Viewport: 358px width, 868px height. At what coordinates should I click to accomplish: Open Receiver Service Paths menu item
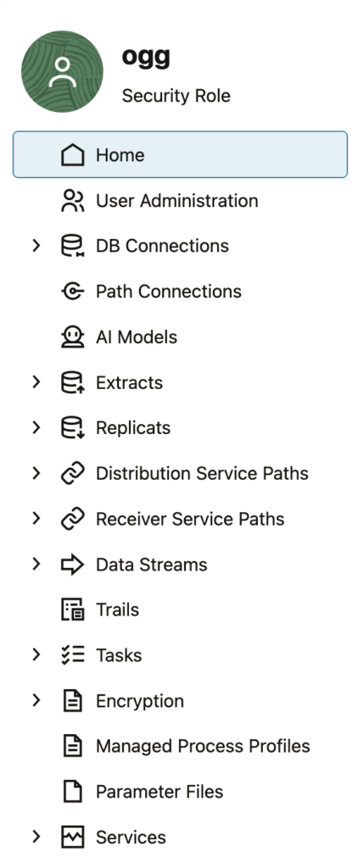[180, 519]
